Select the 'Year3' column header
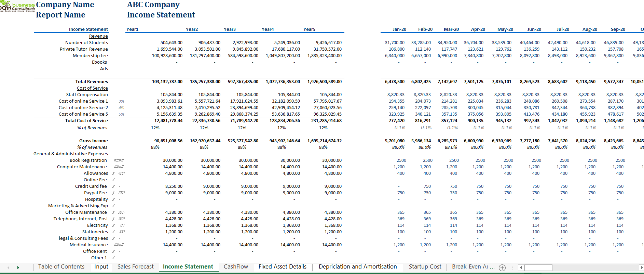644x274 pixels. click(230, 29)
